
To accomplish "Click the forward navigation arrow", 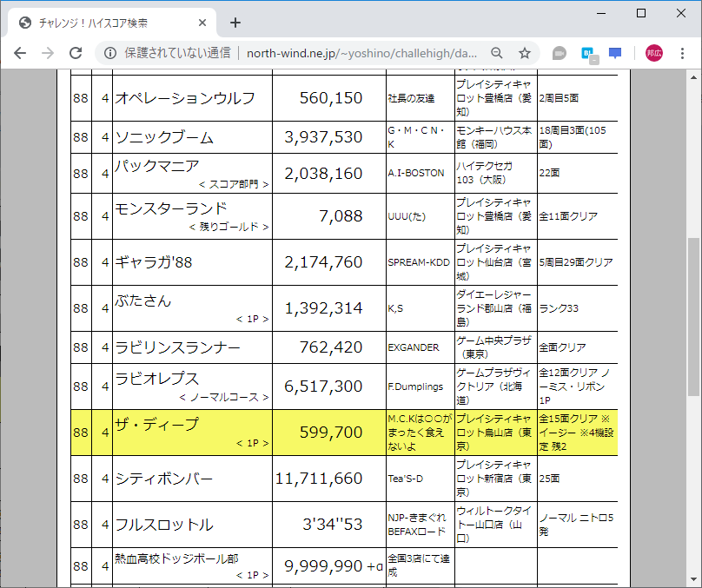I will [x=48, y=53].
